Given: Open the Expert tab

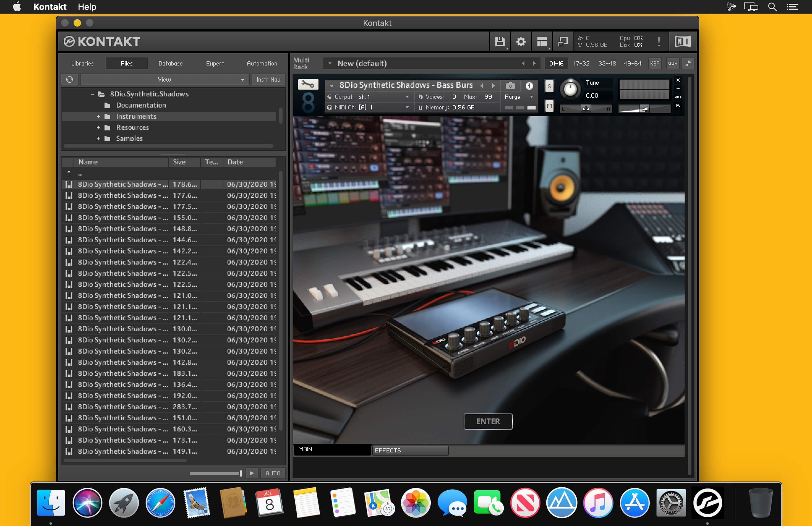Looking at the screenshot, I should pyautogui.click(x=215, y=63).
